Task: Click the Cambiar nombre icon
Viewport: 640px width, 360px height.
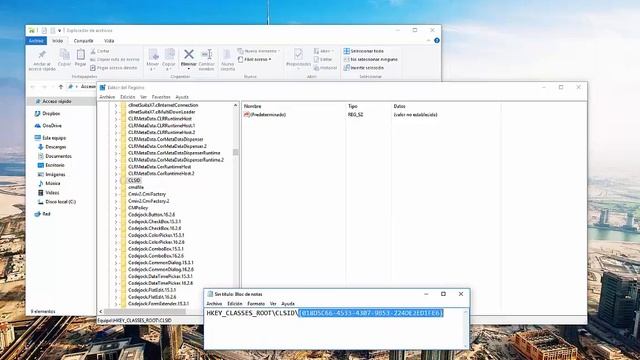Action: pos(207,54)
